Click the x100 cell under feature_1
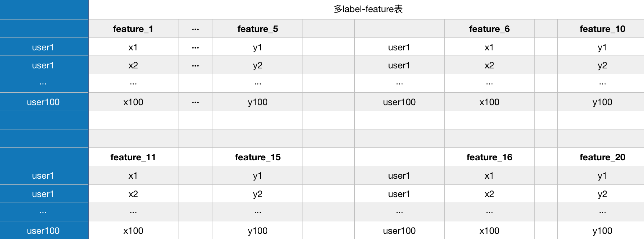 [133, 102]
